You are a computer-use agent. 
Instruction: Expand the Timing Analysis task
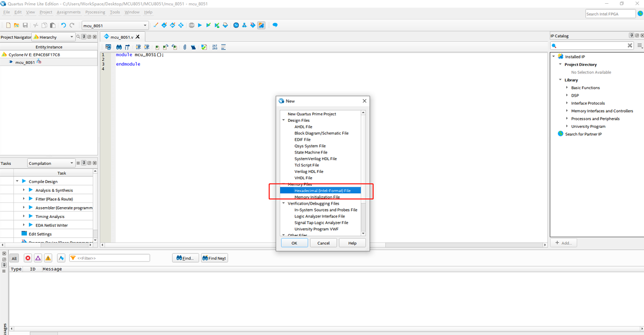[x=24, y=216]
